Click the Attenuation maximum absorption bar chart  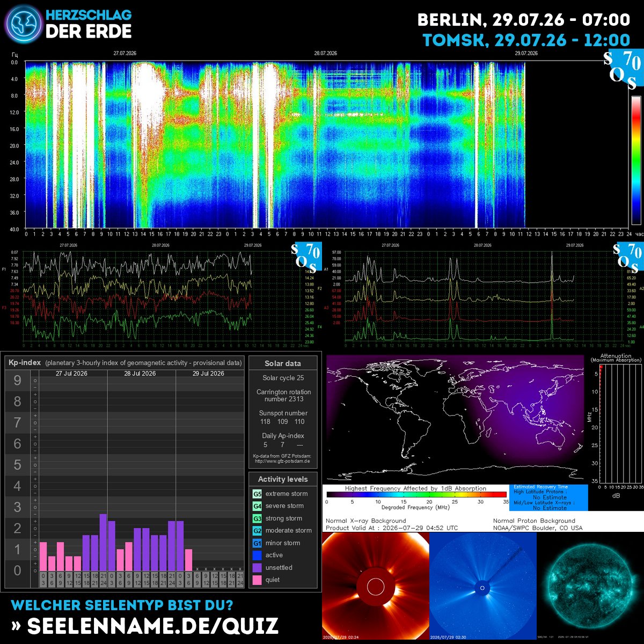coord(620,424)
